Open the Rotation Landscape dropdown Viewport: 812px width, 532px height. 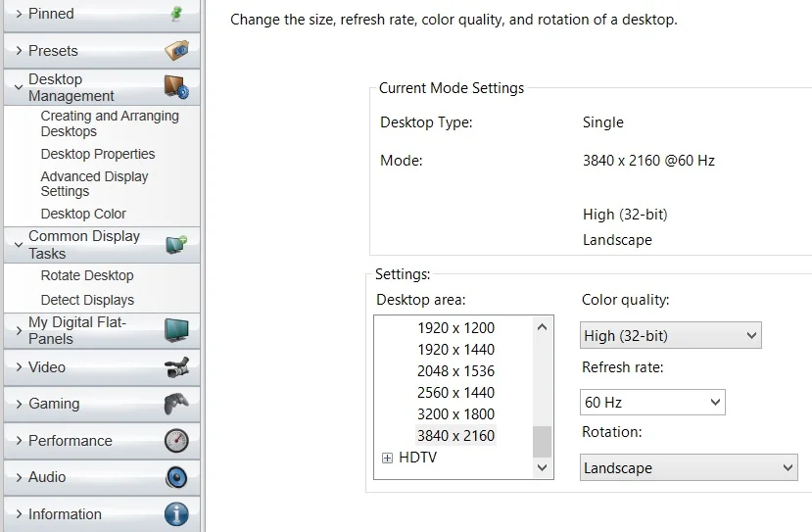click(689, 467)
